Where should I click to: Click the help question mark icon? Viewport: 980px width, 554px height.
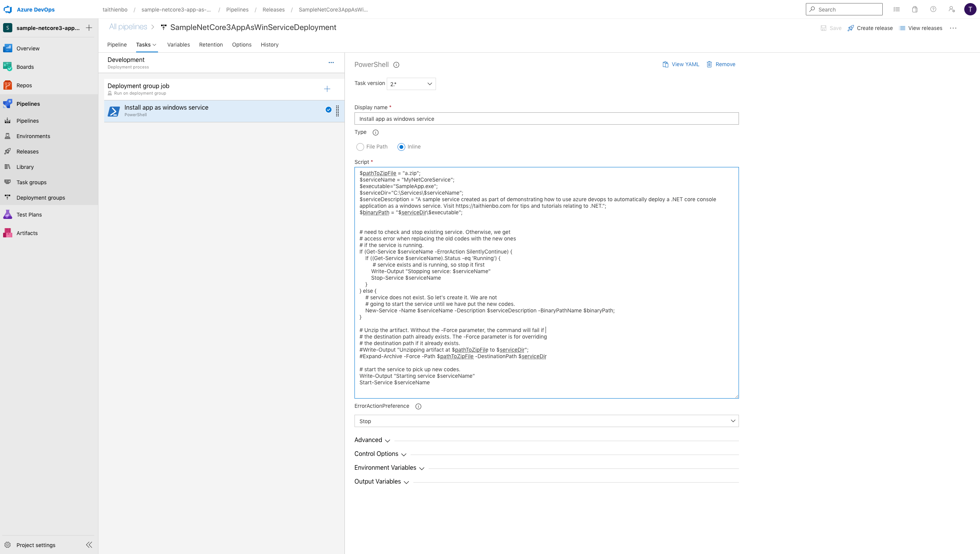933,9
